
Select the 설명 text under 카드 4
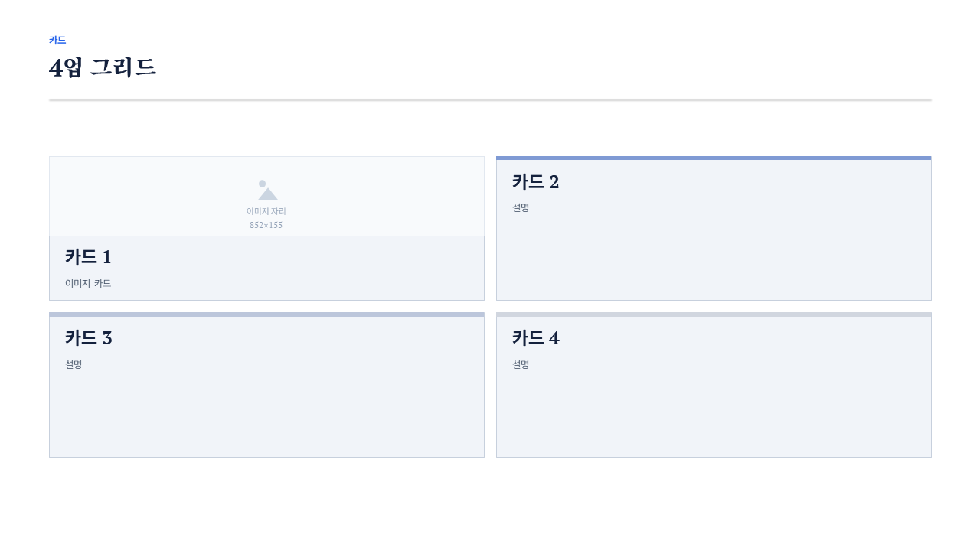point(521,364)
